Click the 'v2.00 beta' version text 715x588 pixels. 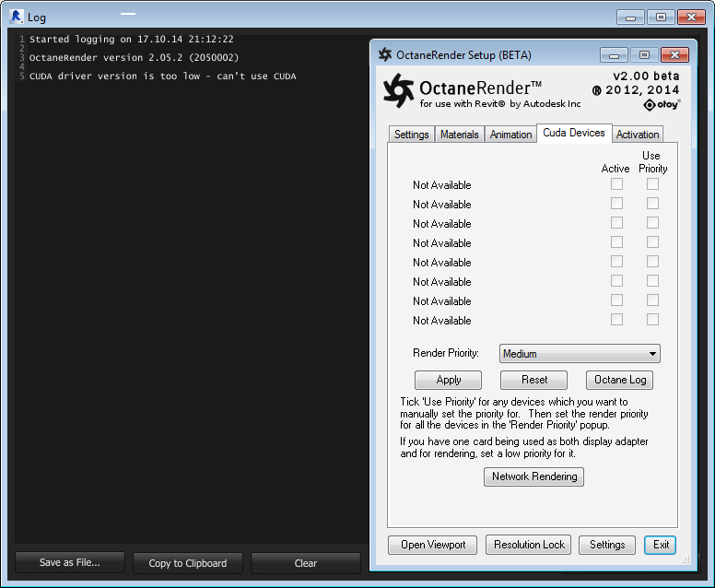tap(646, 76)
